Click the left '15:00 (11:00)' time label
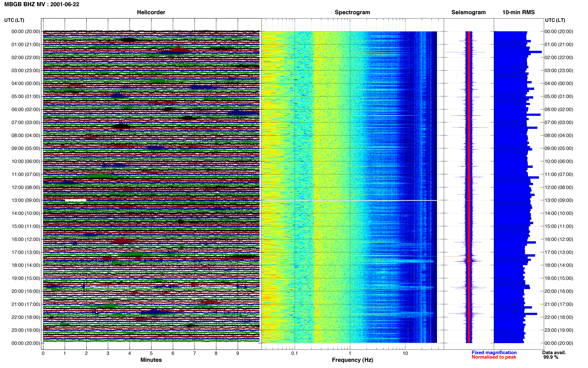This screenshot has height=368, width=588. coord(26,226)
